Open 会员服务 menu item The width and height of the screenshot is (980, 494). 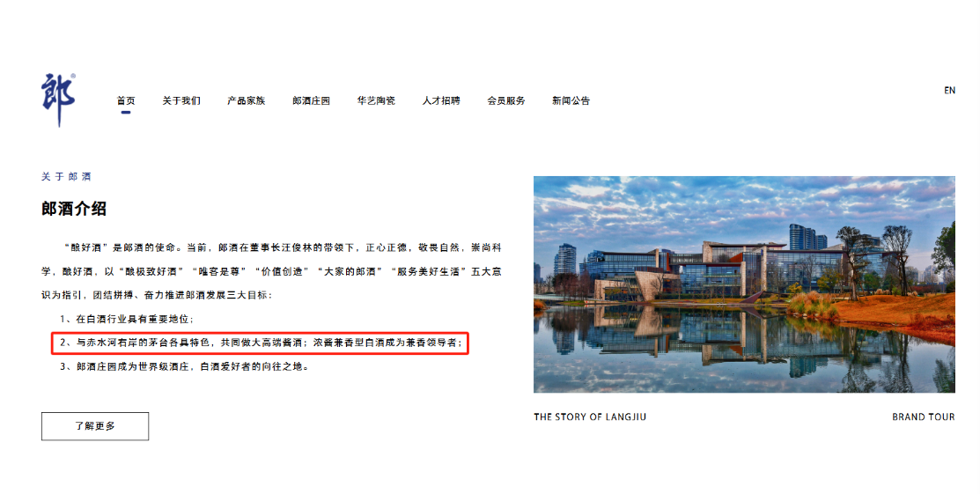506,100
